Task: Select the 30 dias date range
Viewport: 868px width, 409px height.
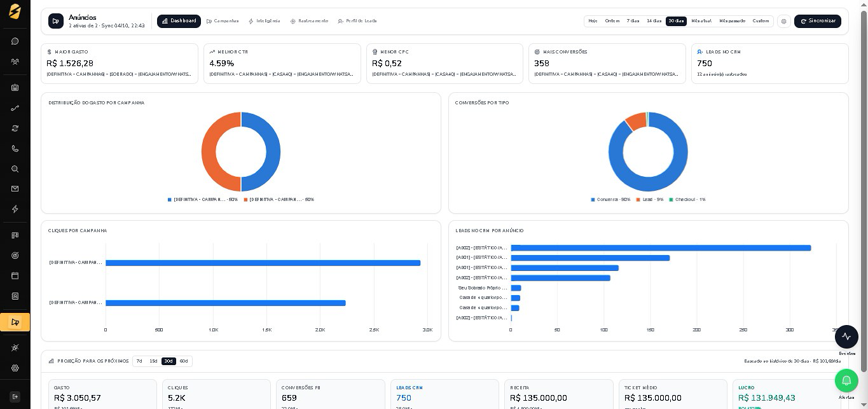Action: (676, 21)
